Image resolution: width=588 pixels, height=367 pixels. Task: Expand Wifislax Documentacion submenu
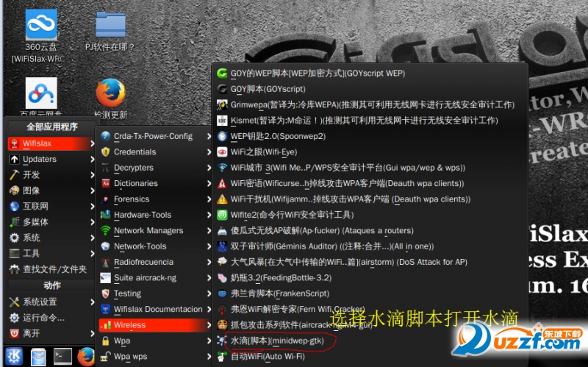click(x=155, y=309)
